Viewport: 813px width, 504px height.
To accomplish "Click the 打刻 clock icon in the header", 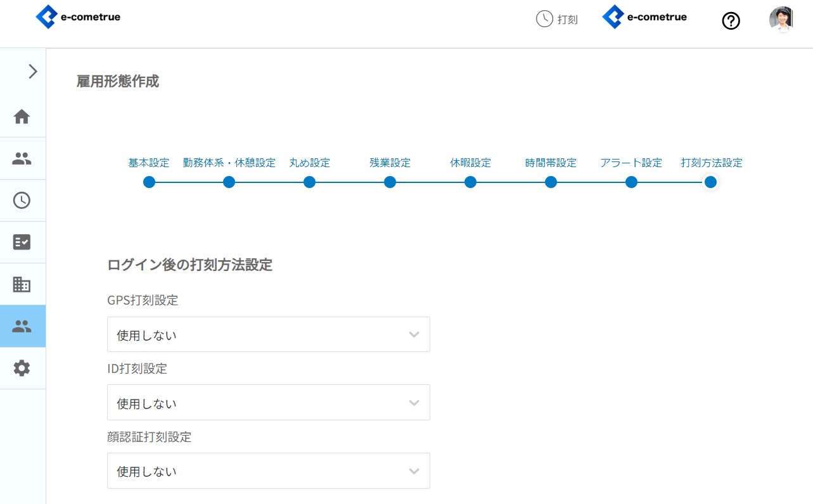I will tap(544, 19).
